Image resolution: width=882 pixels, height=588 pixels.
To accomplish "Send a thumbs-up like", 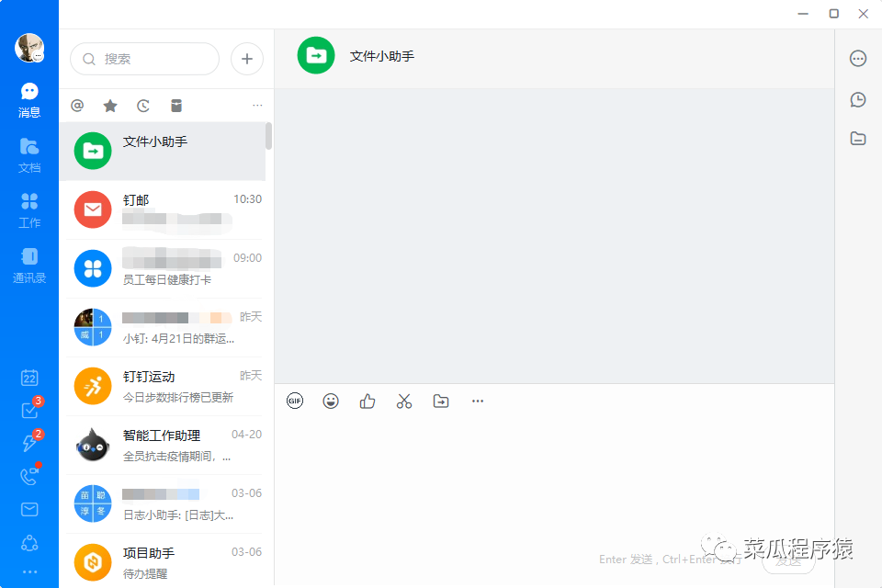I will click(x=367, y=401).
